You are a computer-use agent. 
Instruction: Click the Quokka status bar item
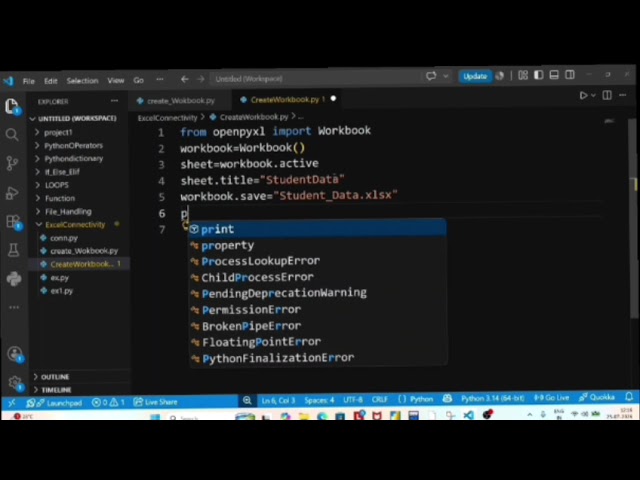coord(597,397)
